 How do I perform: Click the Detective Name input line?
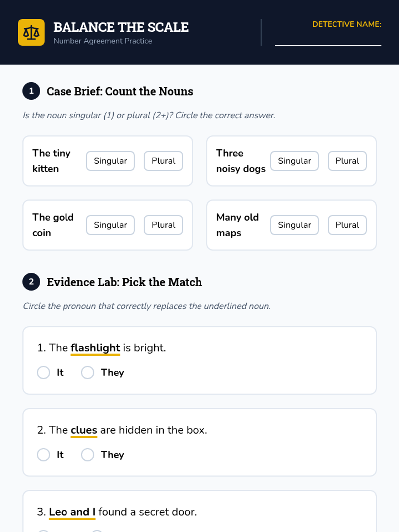click(328, 40)
